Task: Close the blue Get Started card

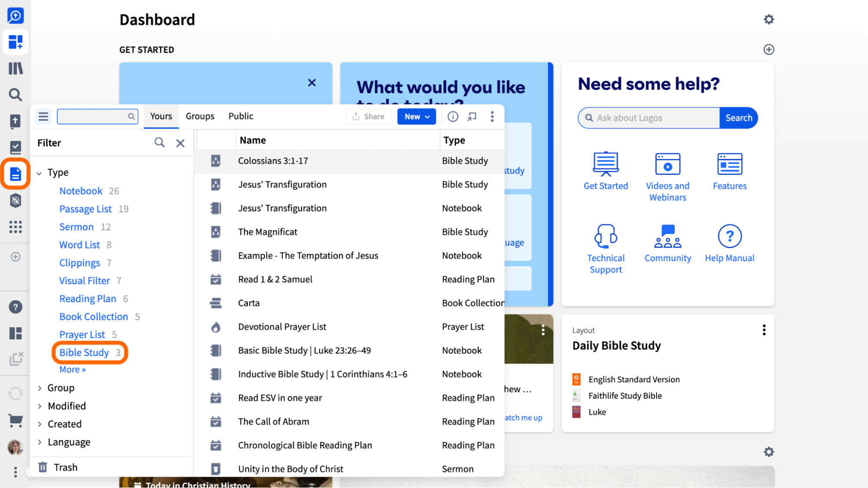Action: point(312,82)
